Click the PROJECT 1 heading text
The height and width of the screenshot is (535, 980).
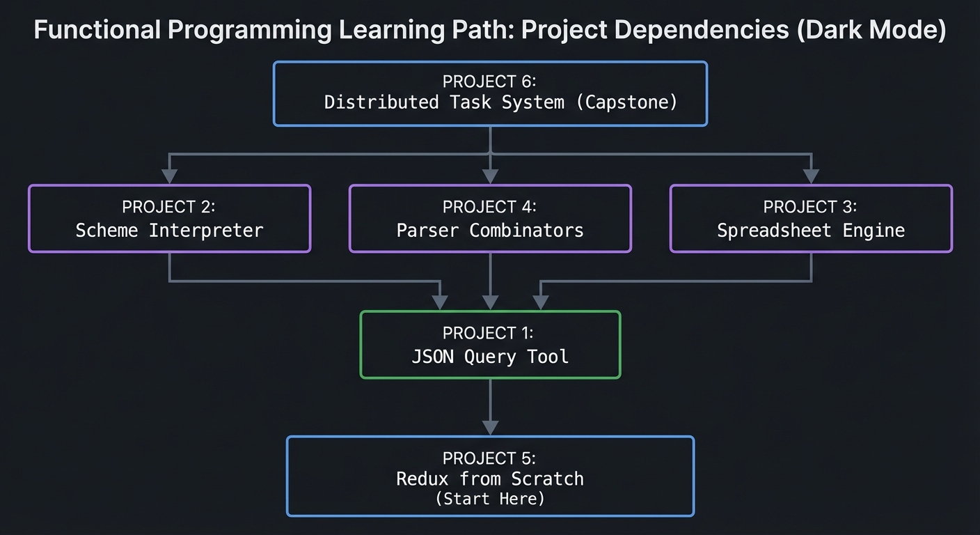tap(490, 333)
